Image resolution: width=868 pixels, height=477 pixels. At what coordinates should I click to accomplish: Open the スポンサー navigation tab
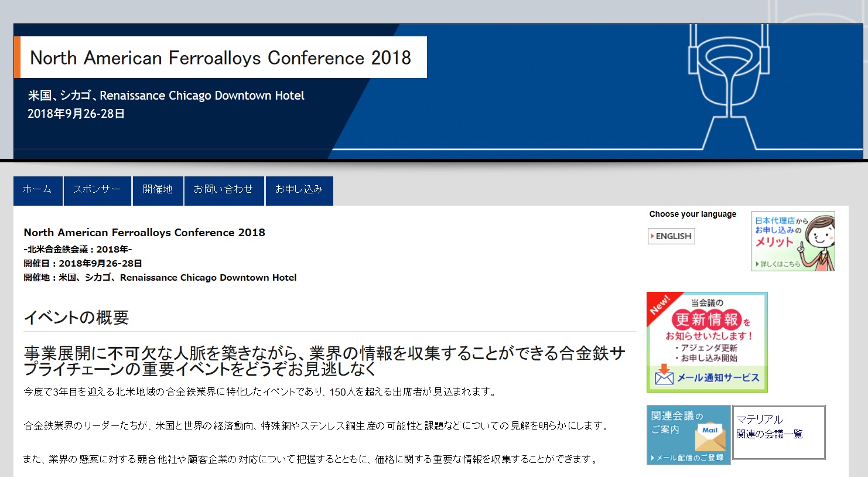click(x=97, y=190)
